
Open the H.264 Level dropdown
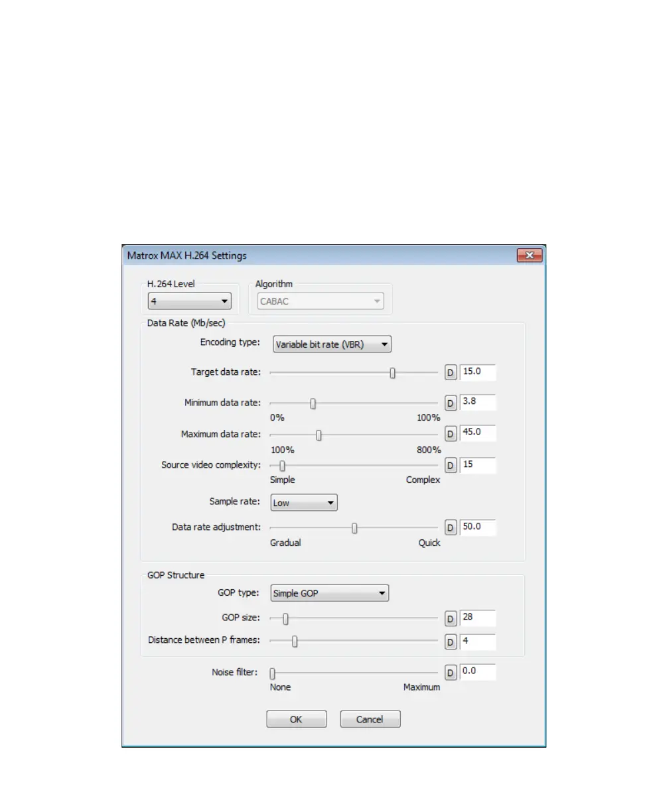coord(189,301)
